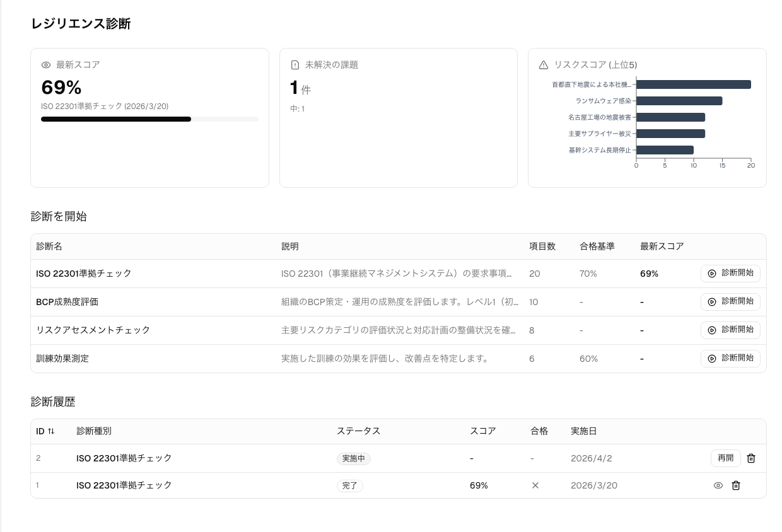
Task: Click the 診断履歴 section heading
Action: click(53, 402)
